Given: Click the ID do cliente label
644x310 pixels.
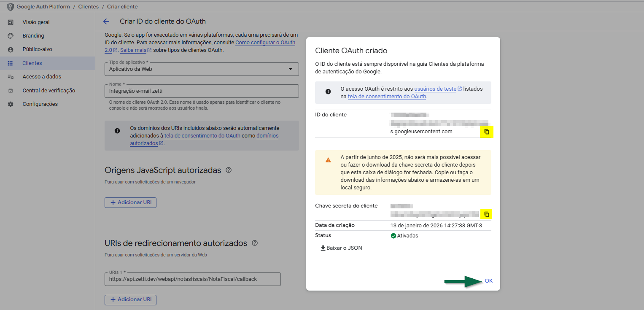Looking at the screenshot, I should [331, 115].
